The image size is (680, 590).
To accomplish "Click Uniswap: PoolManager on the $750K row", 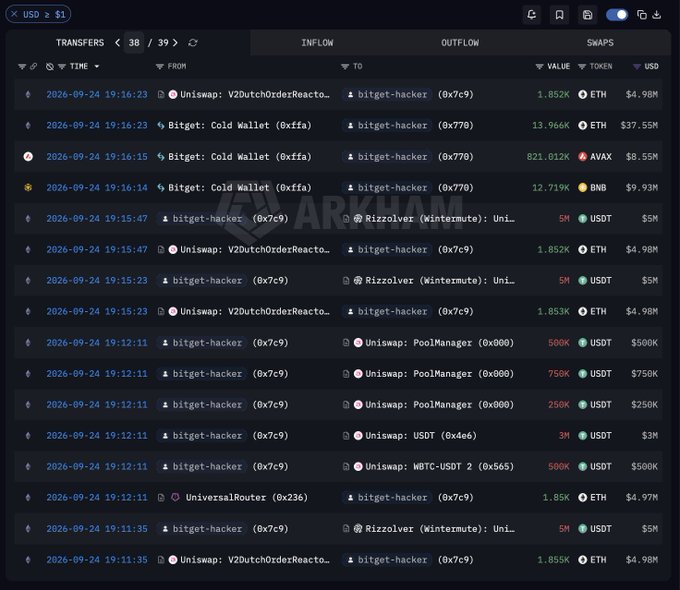I will (439, 374).
